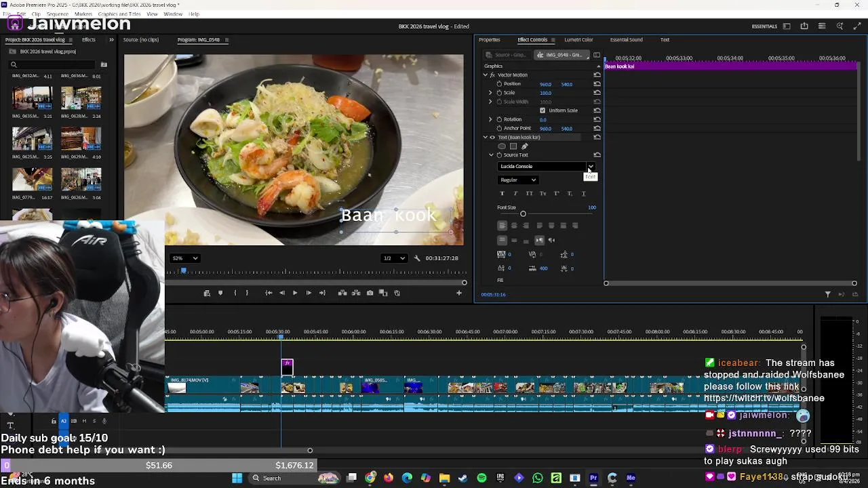Image resolution: width=868 pixels, height=488 pixels.
Task: Open the Program monitor wrench settings
Action: click(x=417, y=258)
